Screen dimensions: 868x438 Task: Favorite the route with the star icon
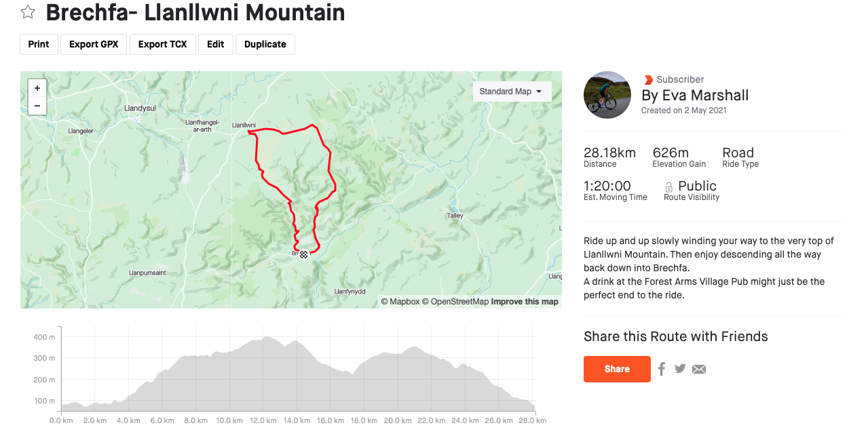pyautogui.click(x=27, y=12)
